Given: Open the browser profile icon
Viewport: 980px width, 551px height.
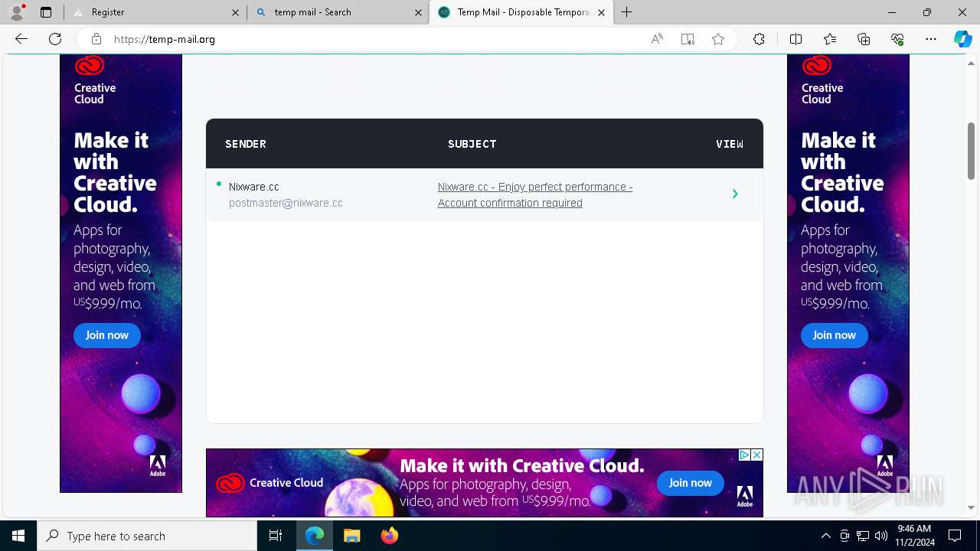Looking at the screenshot, I should point(17,12).
